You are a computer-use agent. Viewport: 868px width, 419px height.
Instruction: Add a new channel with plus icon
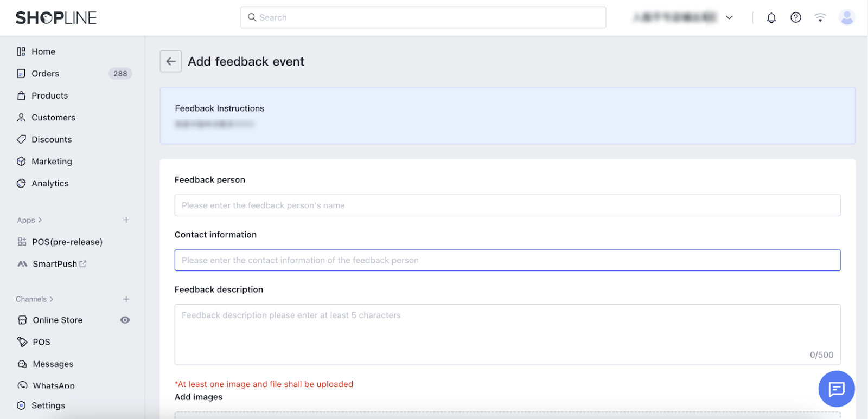coord(126,299)
